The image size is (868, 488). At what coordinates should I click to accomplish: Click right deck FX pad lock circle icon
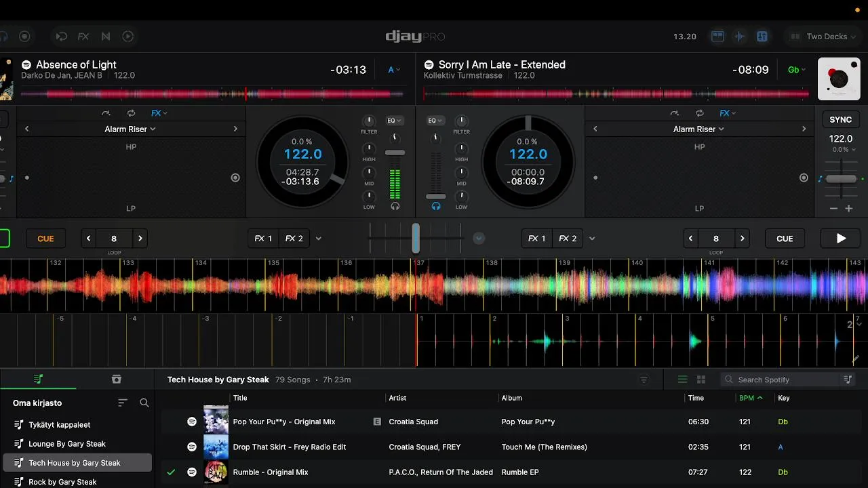[x=804, y=178]
